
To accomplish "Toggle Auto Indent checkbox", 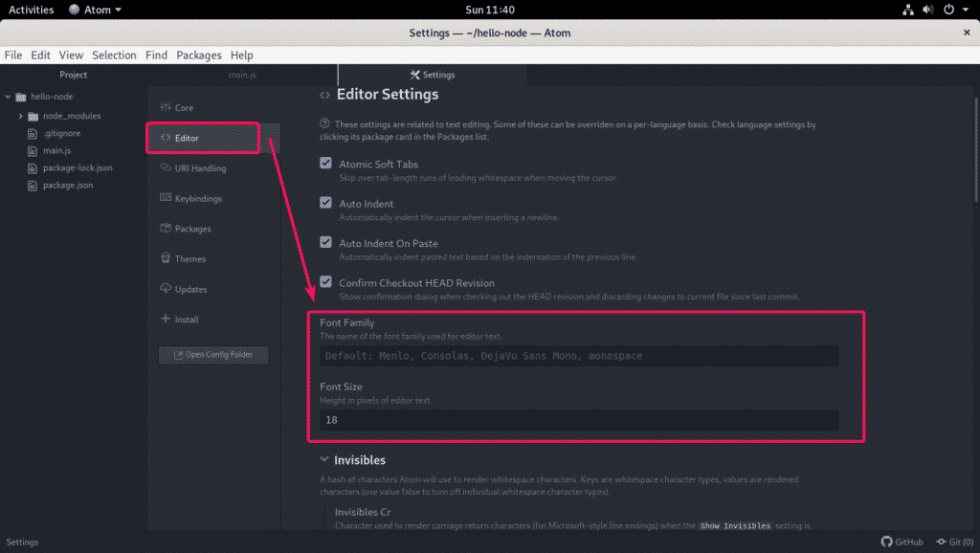I will click(325, 203).
